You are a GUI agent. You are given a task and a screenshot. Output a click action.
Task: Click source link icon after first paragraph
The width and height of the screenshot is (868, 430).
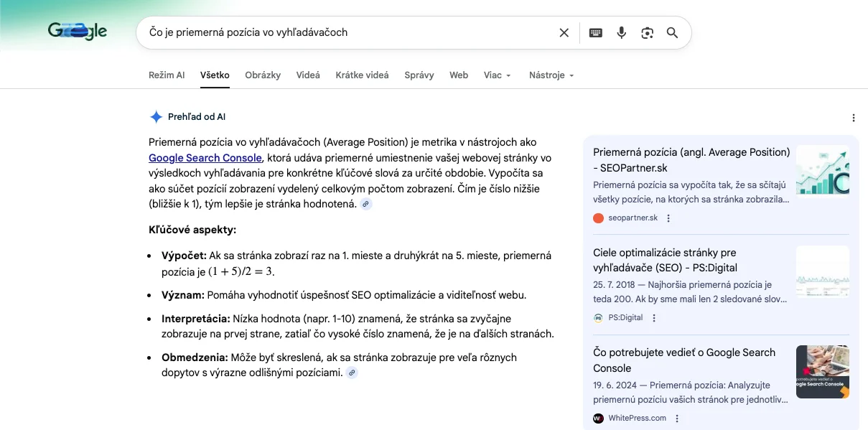(x=366, y=205)
